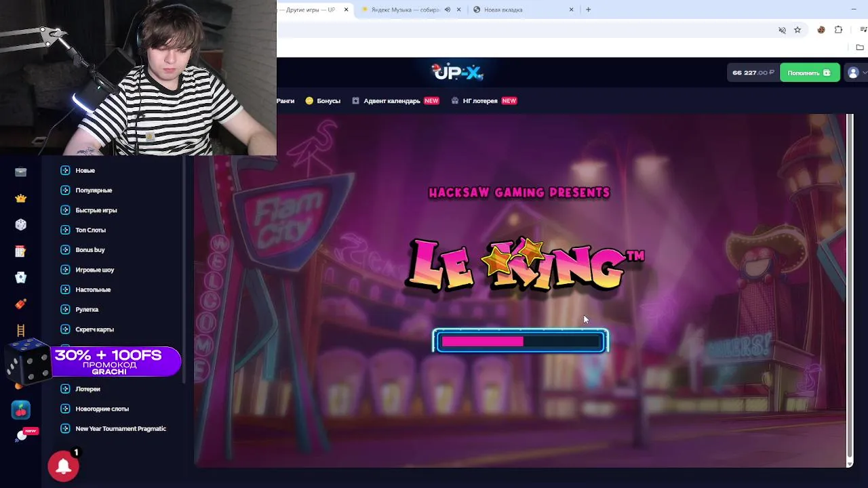Click the 66 227.00 ₽ balance display
868x488 pixels.
753,73
